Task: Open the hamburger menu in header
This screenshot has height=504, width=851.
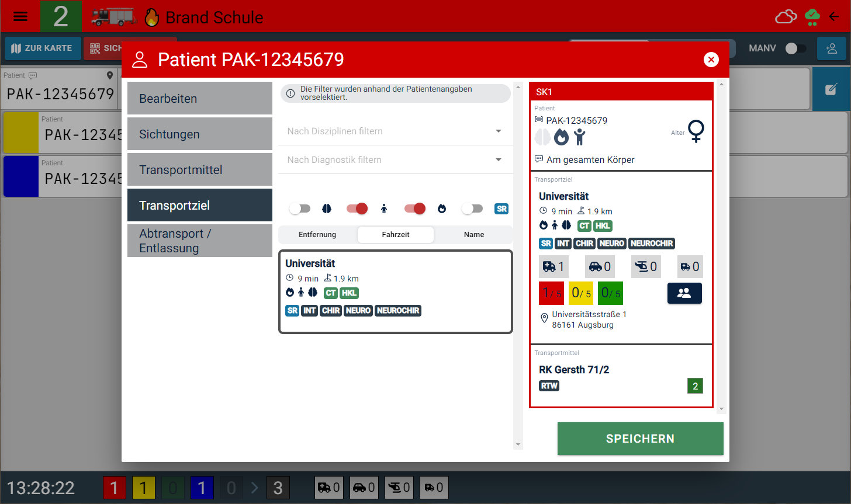Action: (x=20, y=16)
